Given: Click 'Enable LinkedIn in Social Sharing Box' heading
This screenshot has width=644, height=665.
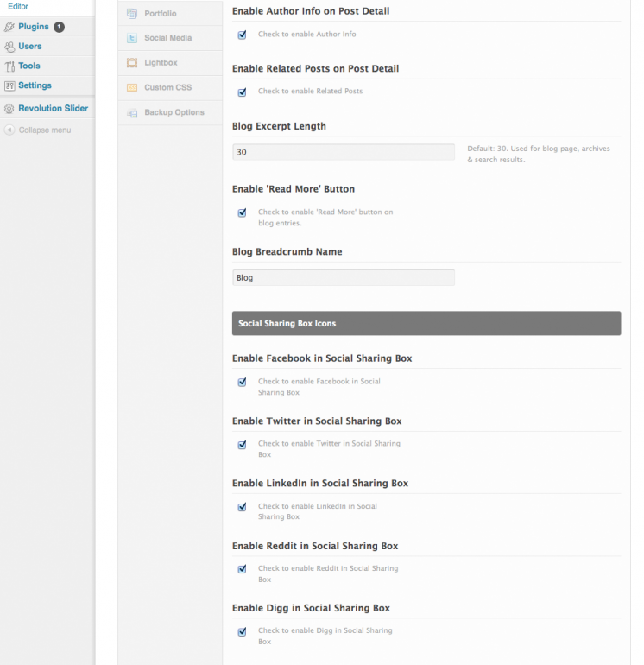Looking at the screenshot, I should click(320, 484).
